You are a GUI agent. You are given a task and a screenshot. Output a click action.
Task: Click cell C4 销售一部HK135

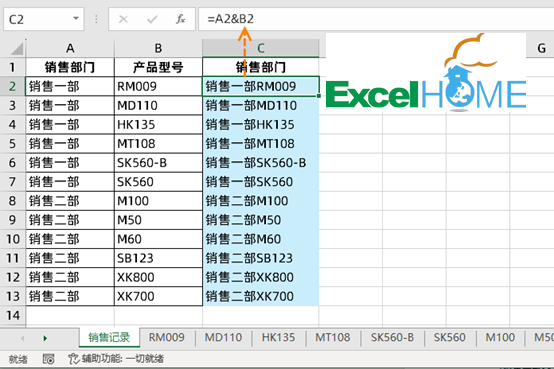[261, 124]
